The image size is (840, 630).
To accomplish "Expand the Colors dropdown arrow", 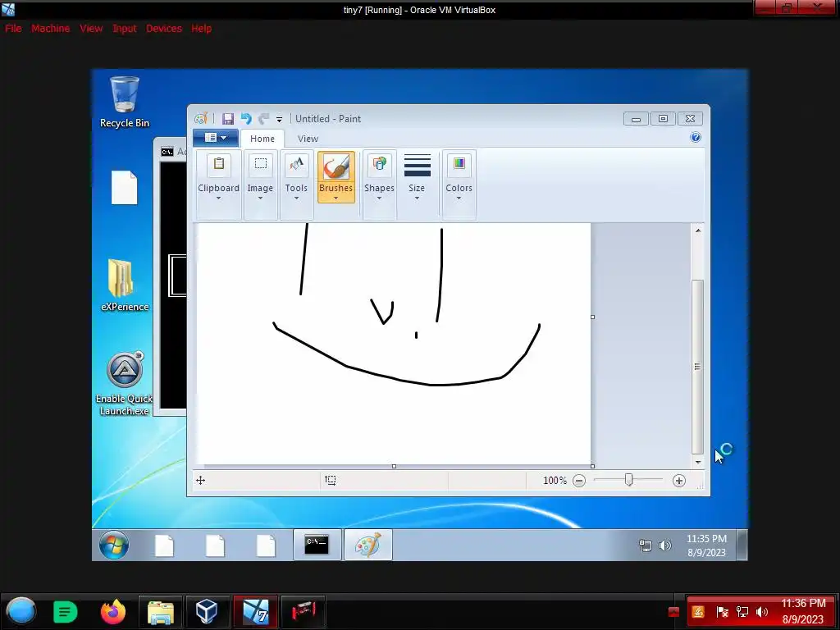I will [459, 199].
